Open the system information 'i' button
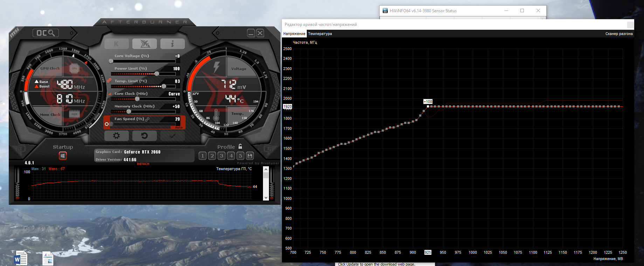This screenshot has width=644, height=266. click(x=173, y=44)
